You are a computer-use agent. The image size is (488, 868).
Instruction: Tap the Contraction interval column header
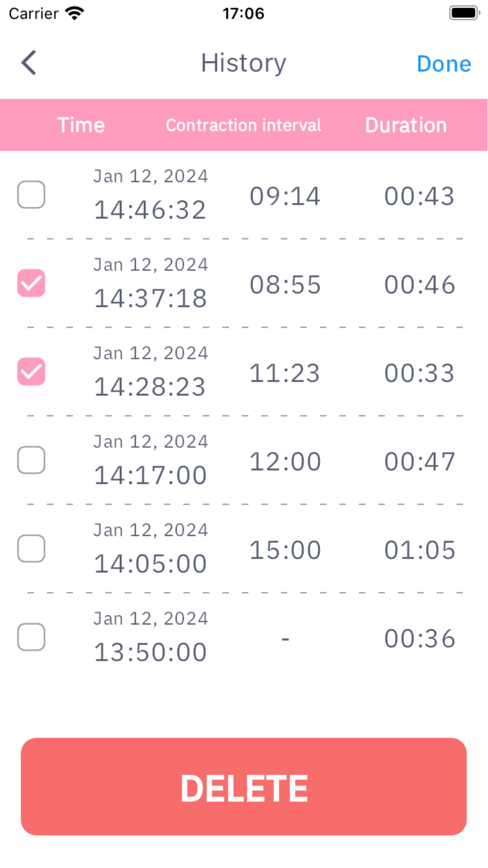click(244, 125)
